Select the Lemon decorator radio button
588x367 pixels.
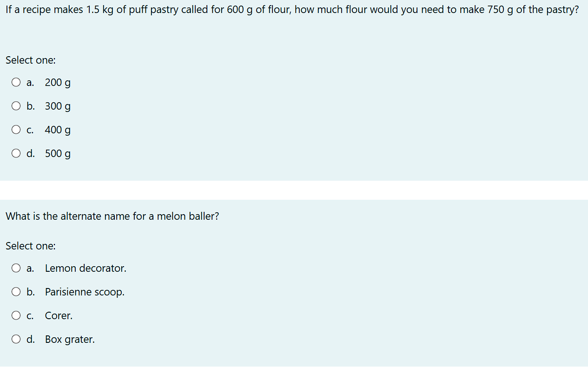coord(16,269)
